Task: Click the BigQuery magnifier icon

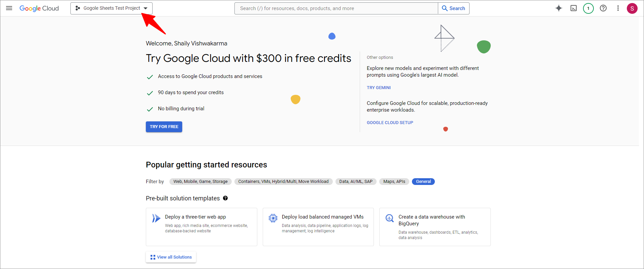Action: click(390, 218)
